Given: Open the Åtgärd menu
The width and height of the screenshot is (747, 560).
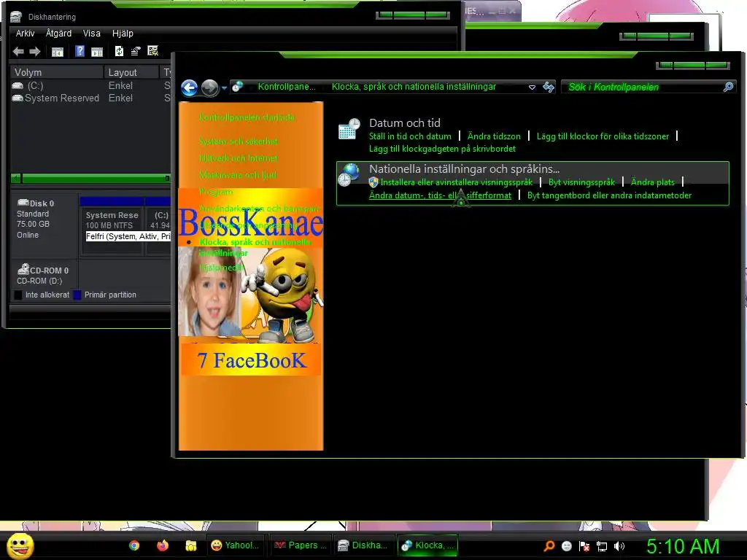Looking at the screenshot, I should pos(58,34).
